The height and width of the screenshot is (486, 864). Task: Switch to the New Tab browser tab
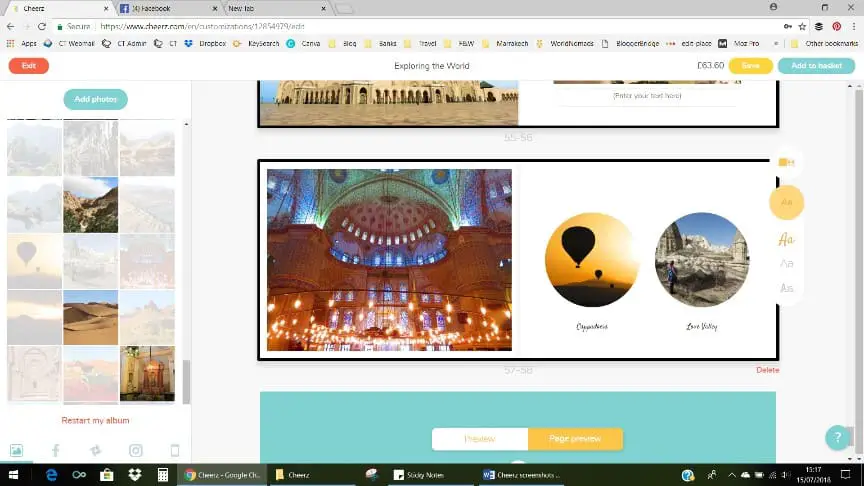[x=276, y=9]
